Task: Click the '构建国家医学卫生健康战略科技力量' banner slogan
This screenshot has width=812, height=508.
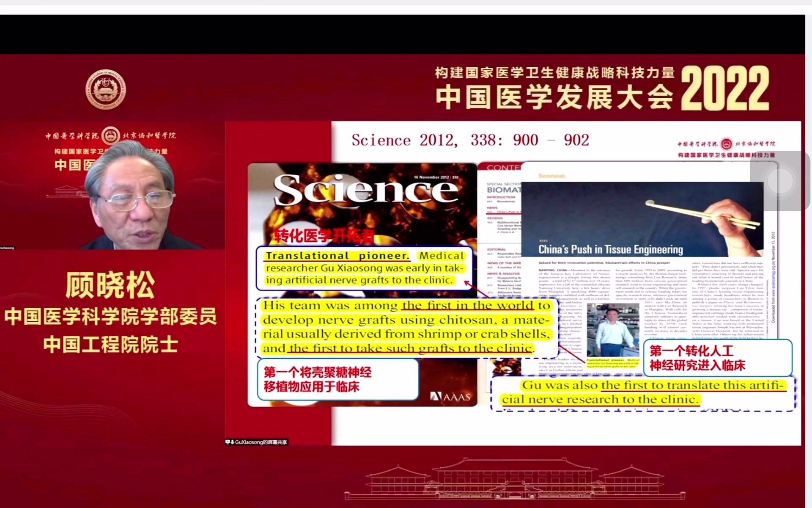Action: (554, 73)
